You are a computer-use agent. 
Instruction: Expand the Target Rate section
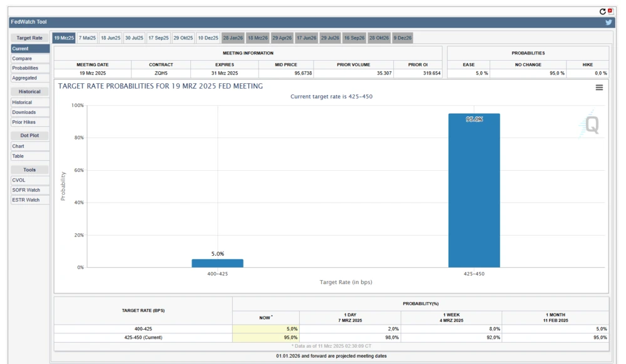tap(29, 38)
